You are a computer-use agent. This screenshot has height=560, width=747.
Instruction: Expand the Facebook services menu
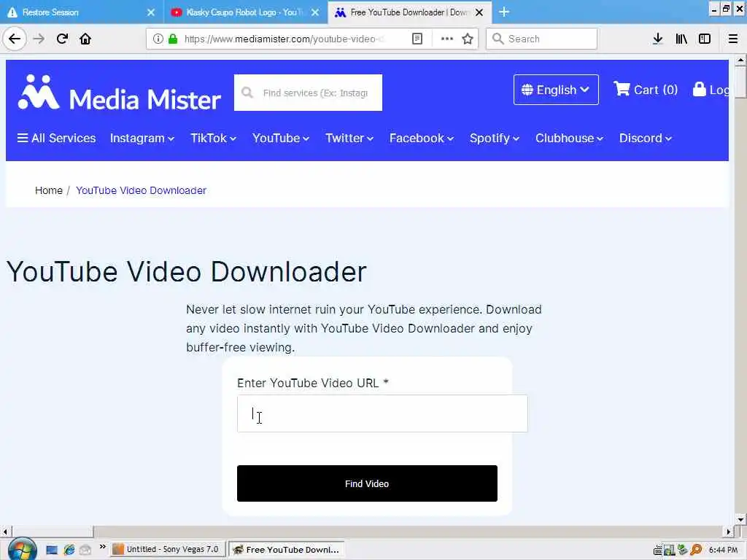point(421,138)
